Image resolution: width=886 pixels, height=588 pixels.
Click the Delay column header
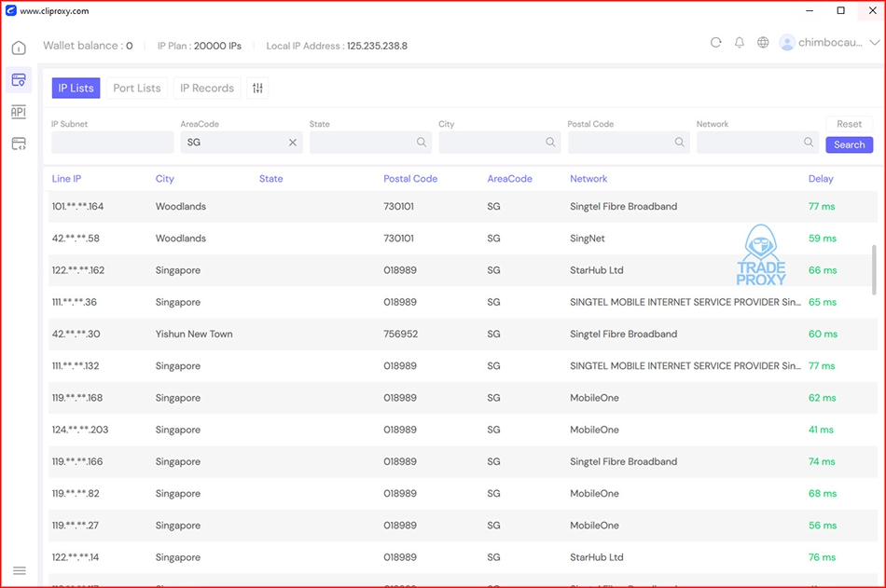821,179
